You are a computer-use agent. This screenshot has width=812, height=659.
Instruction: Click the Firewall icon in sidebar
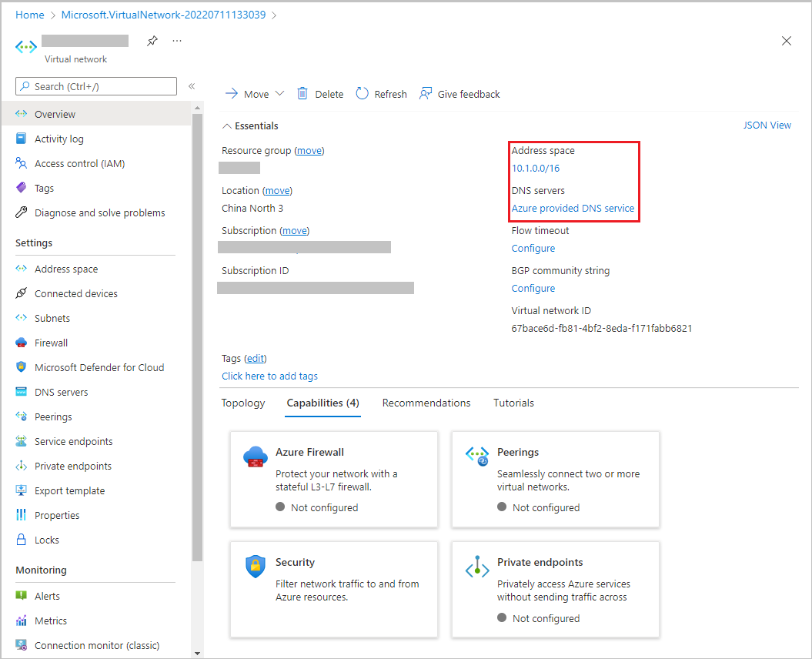click(22, 343)
